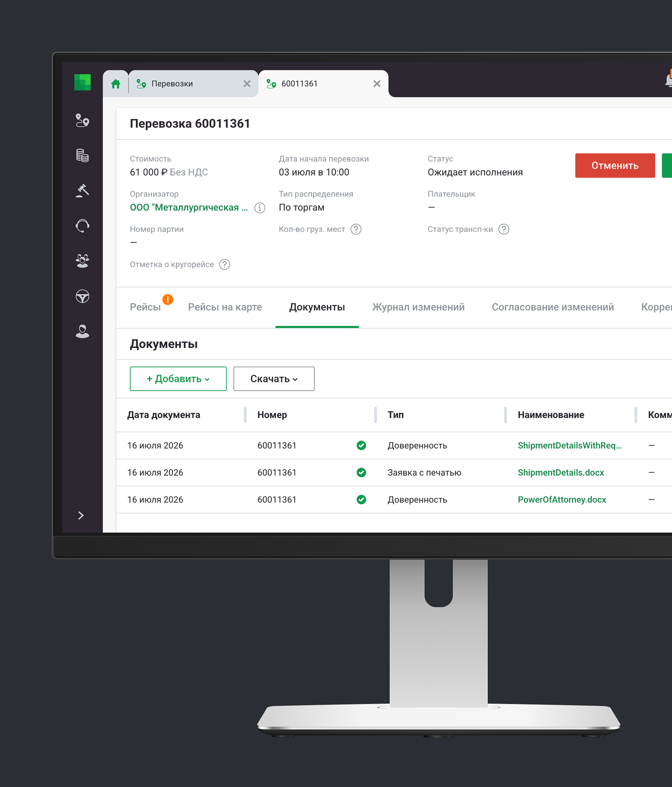This screenshot has width=672, height=787.
Task: Click the Тип column header
Action: (396, 415)
